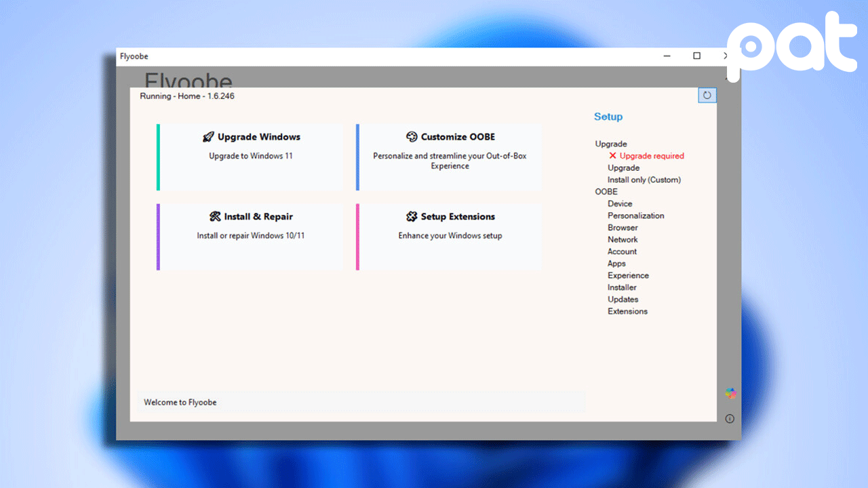Screen dimensions: 868x488
Task: Click the refresh icon button
Action: 707,96
